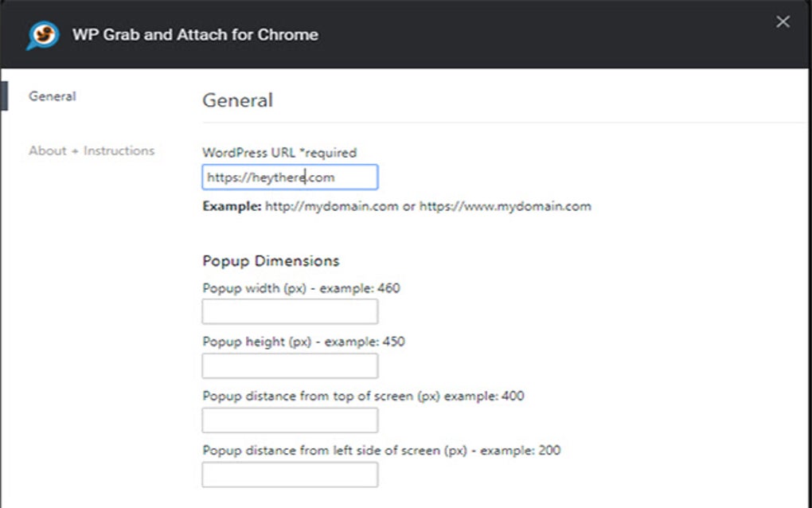Focus the Popup height input field

290,366
